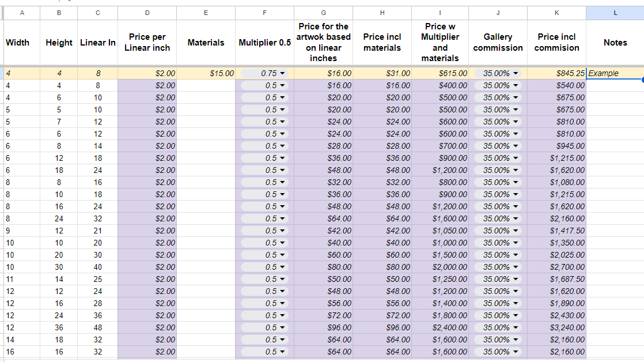Open commission dropdown in the $1,080.00 row
Viewport: 644px width, 362px height.
(x=498, y=182)
